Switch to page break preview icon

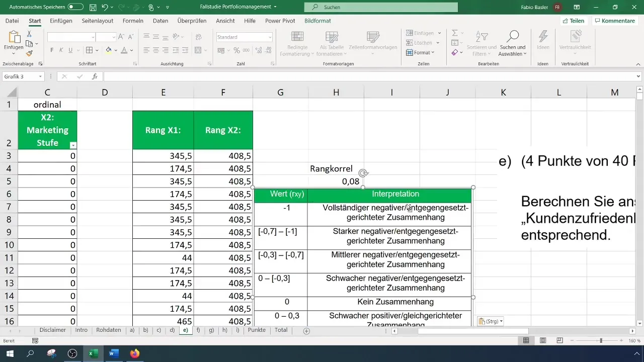coord(559,340)
